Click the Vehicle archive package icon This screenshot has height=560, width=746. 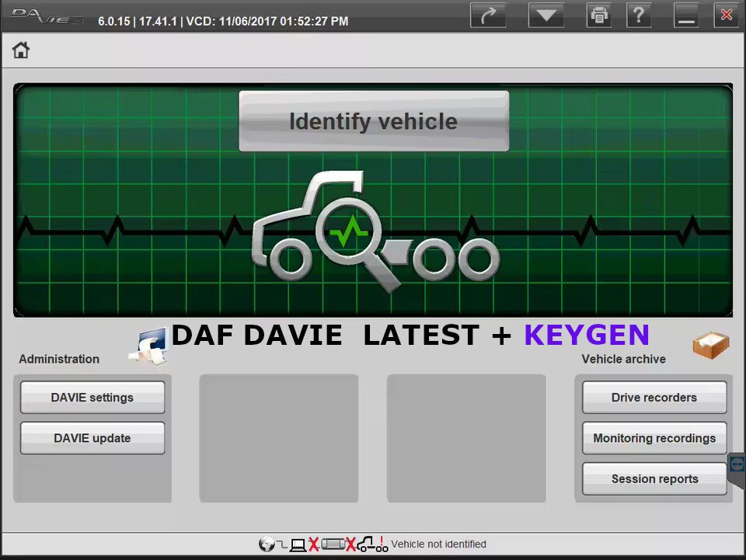tap(709, 344)
